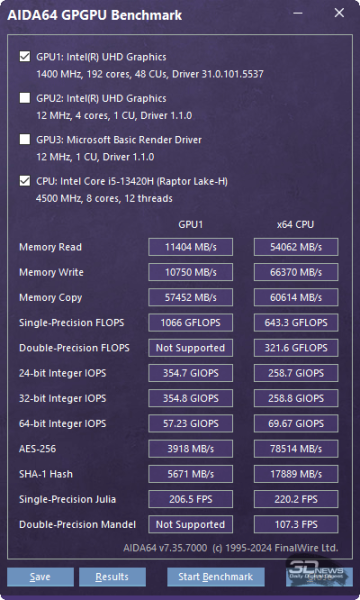This screenshot has width=360, height=600.
Task: Close the AIDA64 GPGPU Benchmark window
Action: (x=339, y=13)
